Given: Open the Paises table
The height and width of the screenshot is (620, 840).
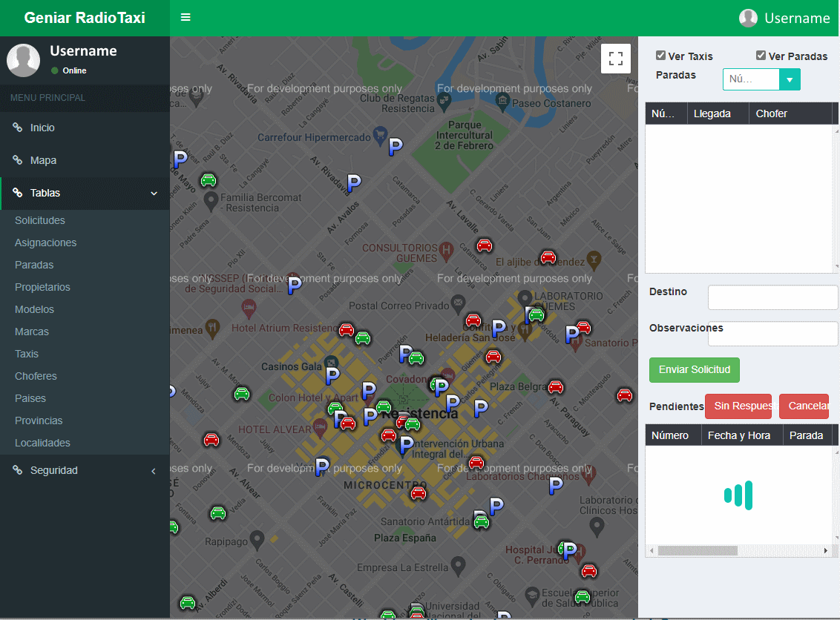Looking at the screenshot, I should click(30, 398).
